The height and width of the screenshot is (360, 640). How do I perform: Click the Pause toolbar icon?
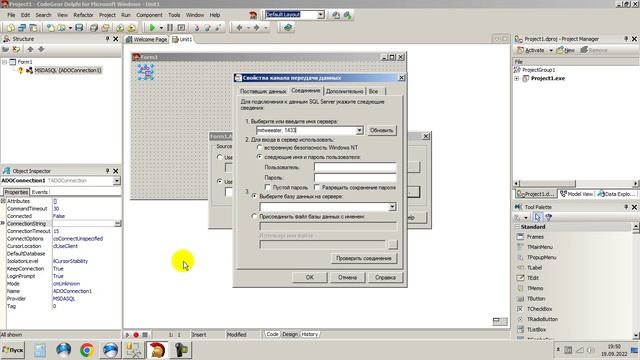(x=170, y=28)
